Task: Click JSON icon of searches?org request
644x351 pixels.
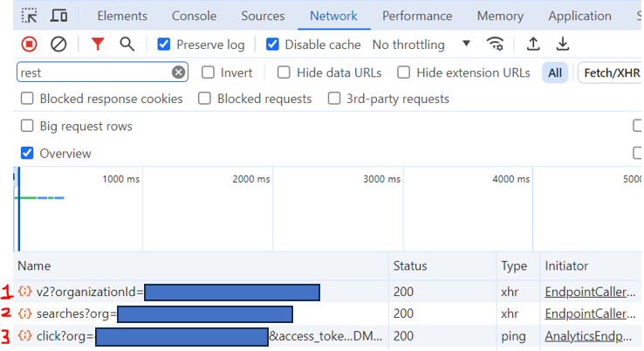Action: coord(24,313)
